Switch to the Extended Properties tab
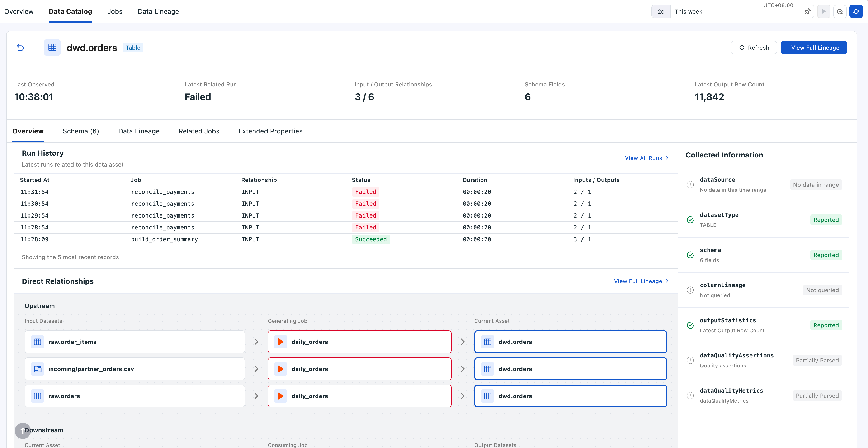Screen dimensions: 868x448 270,131
